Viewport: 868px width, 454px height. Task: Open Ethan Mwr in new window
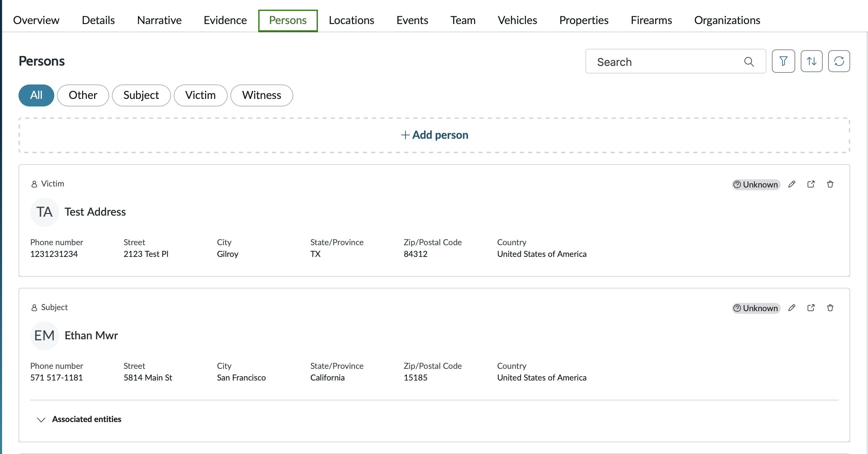coord(811,308)
